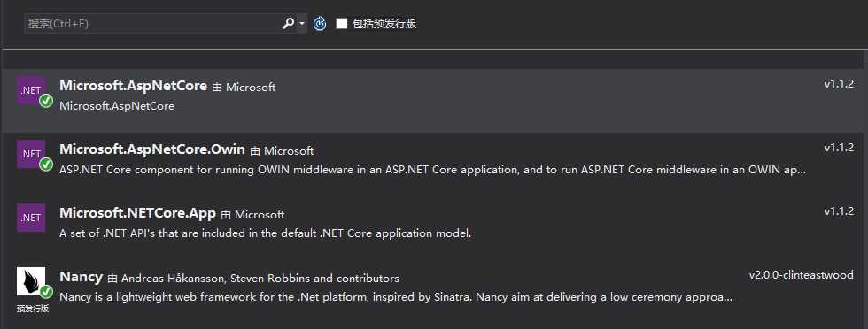Select the Microsoft.AspNetCore package title

(133, 86)
